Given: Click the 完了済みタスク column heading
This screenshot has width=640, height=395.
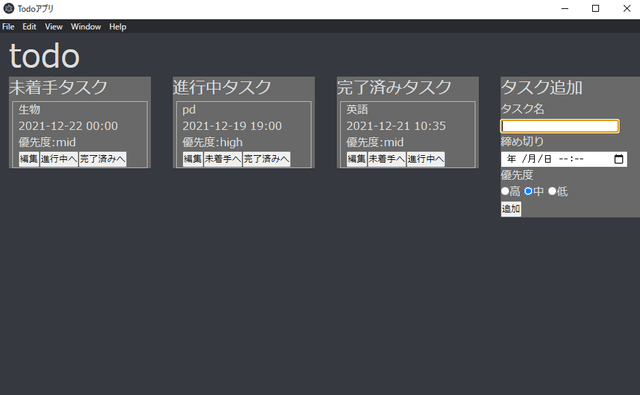Looking at the screenshot, I should coord(394,87).
